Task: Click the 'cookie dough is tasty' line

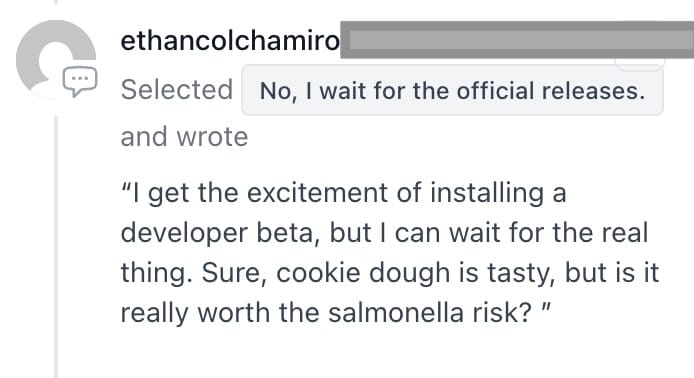Action: coord(390,273)
